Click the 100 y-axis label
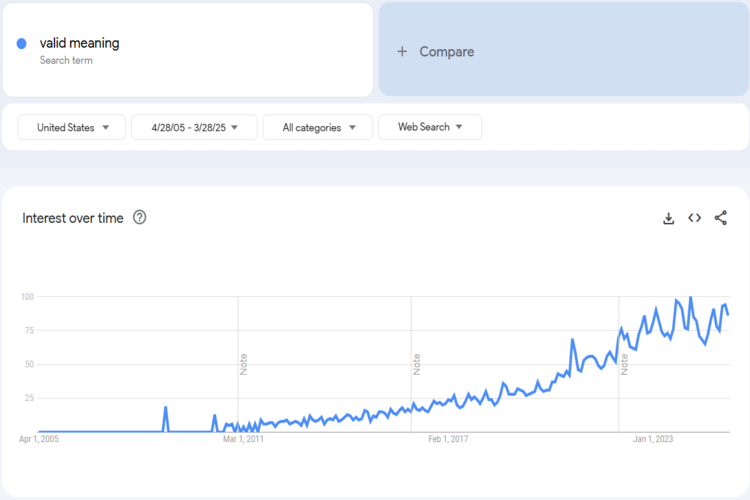This screenshot has height=500, width=750. pos(27,297)
